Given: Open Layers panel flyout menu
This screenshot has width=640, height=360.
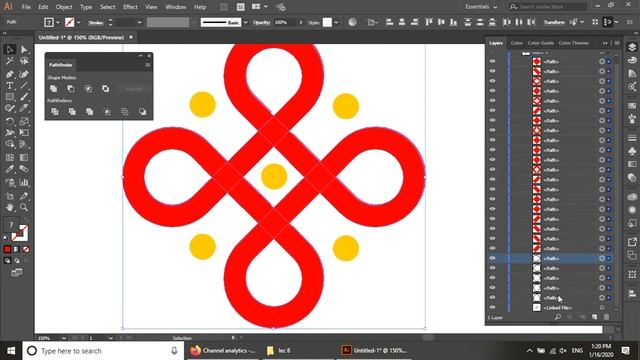Looking at the screenshot, I should pos(617,43).
